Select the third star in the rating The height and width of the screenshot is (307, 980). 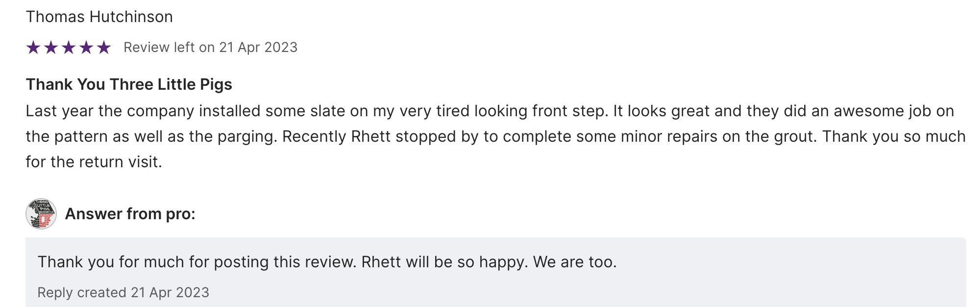coord(69,48)
